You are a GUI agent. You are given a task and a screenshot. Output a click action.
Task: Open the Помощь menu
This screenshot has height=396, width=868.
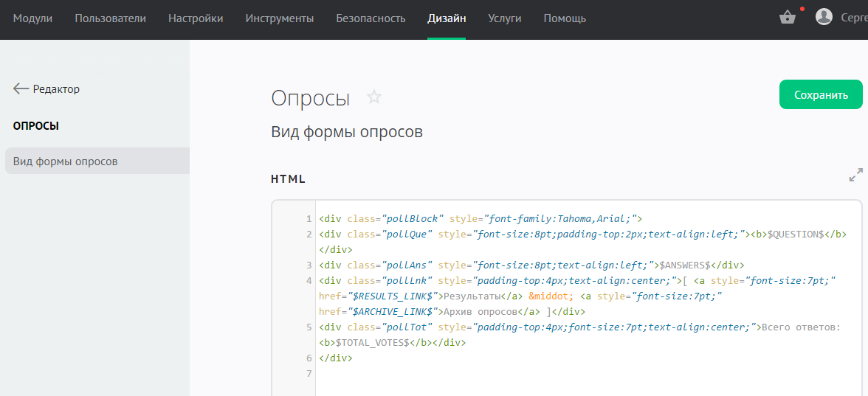(x=565, y=18)
